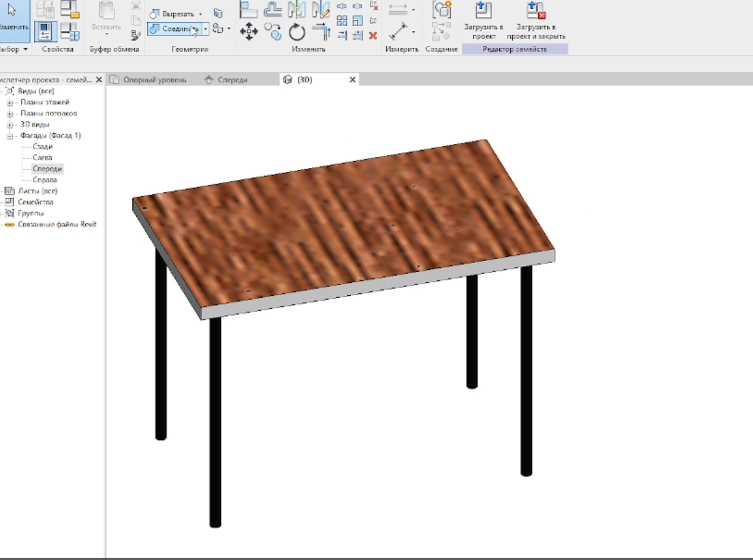The image size is (753, 560).
Task: Activate the Cut Geometry (Вырезать) tool
Action: click(173, 14)
